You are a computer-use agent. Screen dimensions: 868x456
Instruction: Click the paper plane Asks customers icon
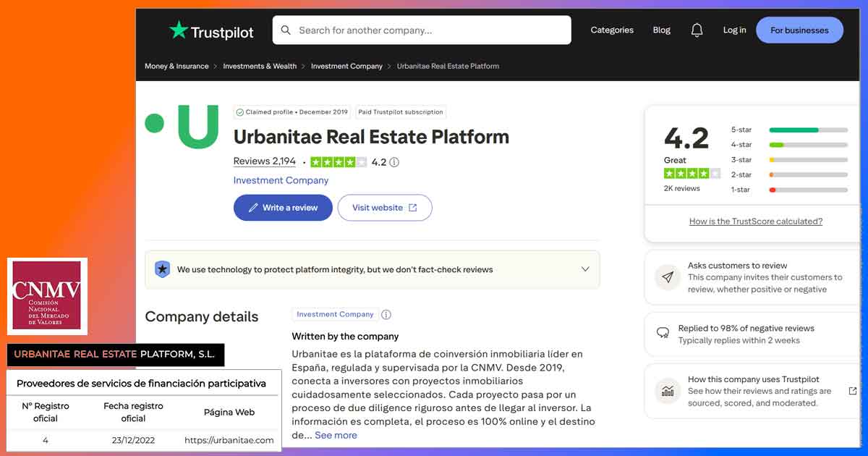coord(667,277)
